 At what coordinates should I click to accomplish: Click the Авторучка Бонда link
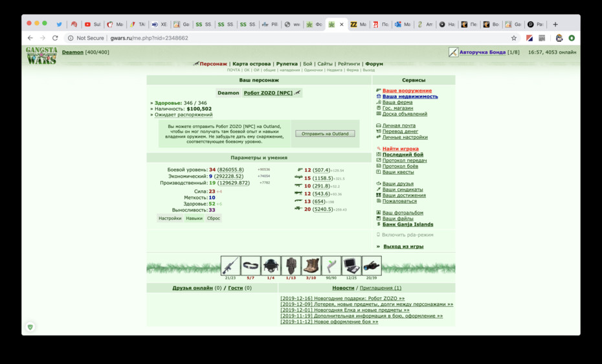point(482,52)
